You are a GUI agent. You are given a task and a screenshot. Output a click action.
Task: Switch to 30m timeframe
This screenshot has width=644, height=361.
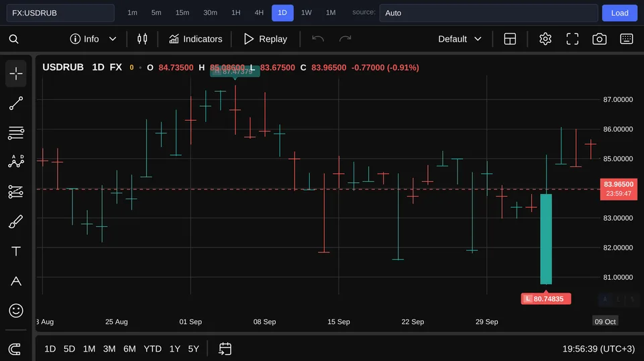[210, 13]
